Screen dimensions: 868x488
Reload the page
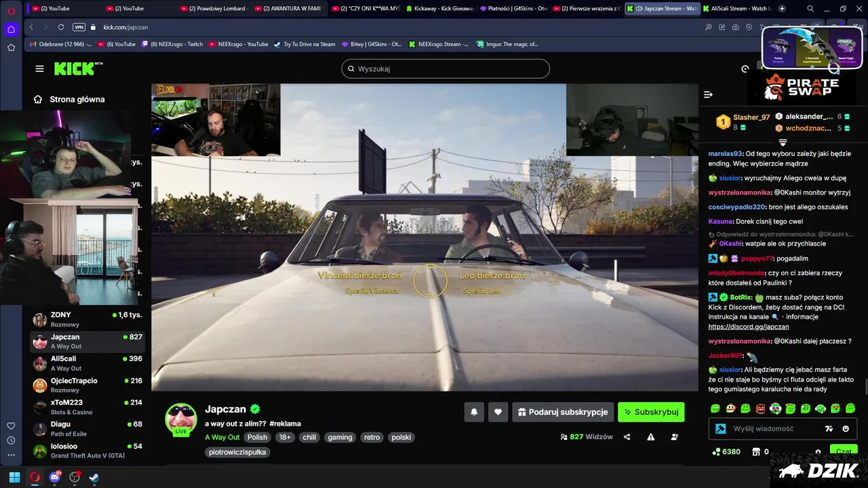(x=61, y=27)
